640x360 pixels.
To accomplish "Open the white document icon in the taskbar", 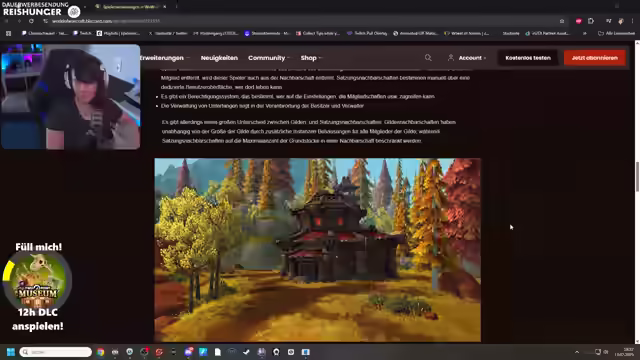I will 218,352.
